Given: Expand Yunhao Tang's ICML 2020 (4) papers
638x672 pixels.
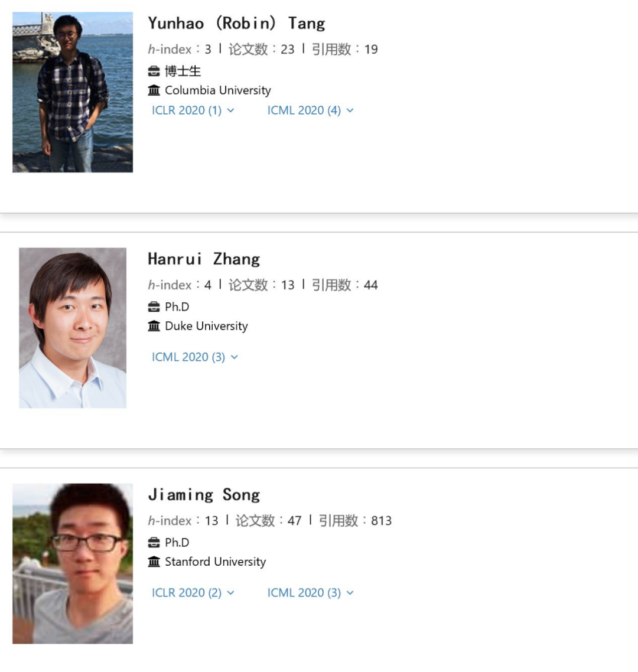Looking at the screenshot, I should coord(310,110).
